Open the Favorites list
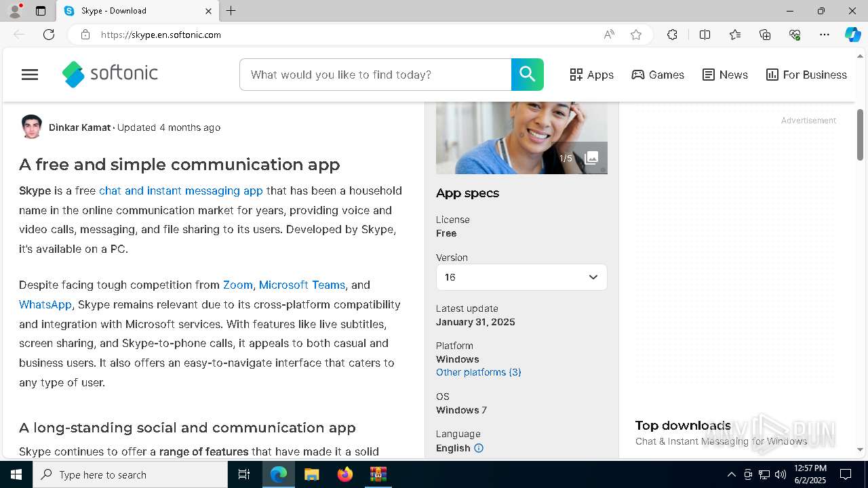Viewport: 868px width, 488px height. click(735, 35)
